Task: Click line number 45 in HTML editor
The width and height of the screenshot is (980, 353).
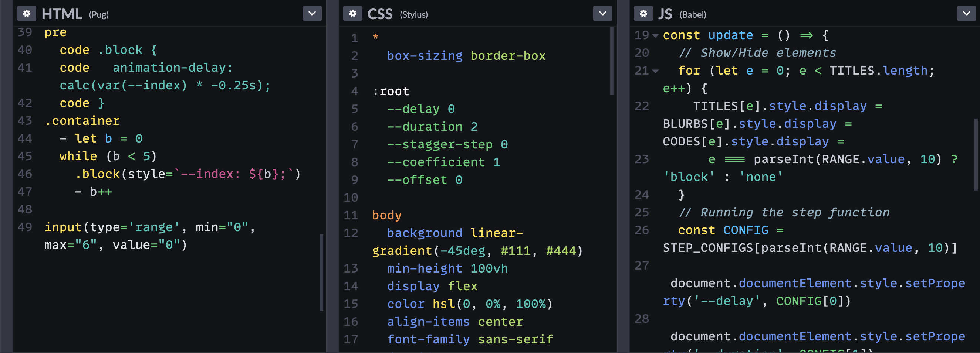Action: pos(25,156)
